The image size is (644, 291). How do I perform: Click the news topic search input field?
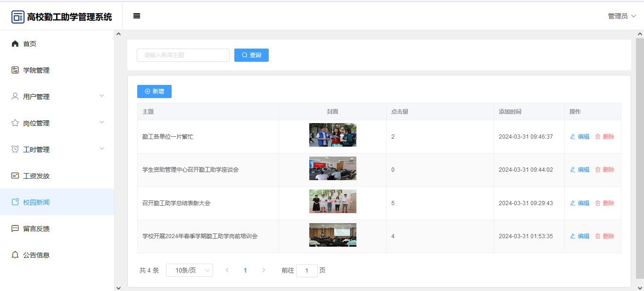pos(183,55)
